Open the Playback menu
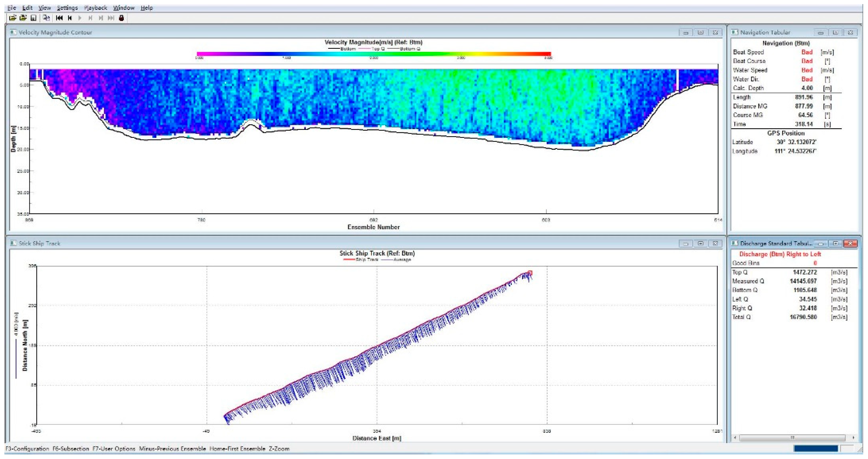This screenshot has width=868, height=459. pyautogui.click(x=95, y=8)
